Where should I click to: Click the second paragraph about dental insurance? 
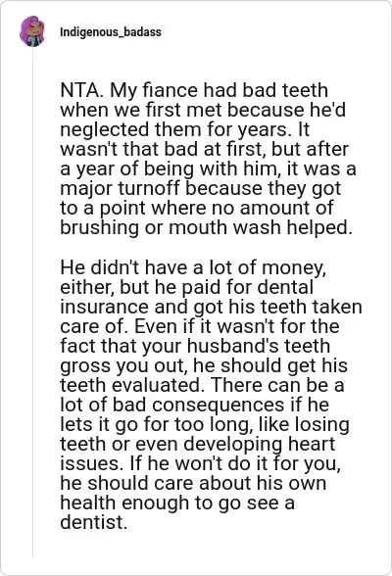(211, 395)
